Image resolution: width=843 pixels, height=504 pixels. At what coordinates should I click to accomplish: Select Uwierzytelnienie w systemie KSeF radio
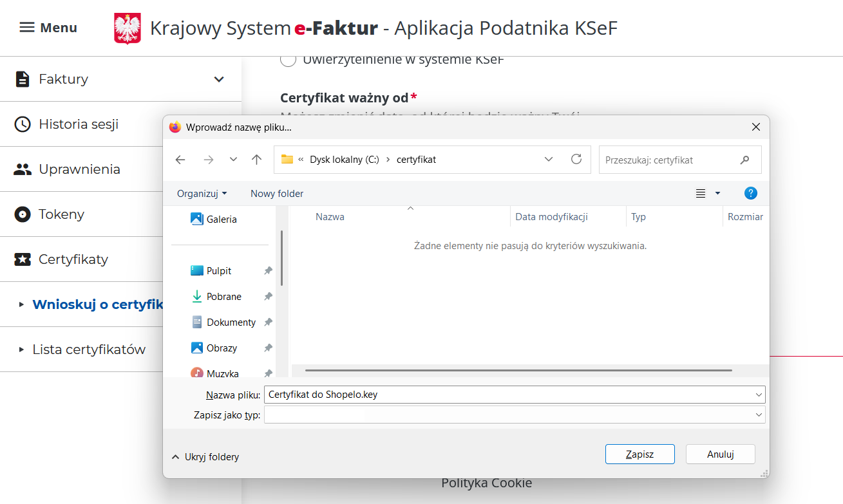(289, 60)
